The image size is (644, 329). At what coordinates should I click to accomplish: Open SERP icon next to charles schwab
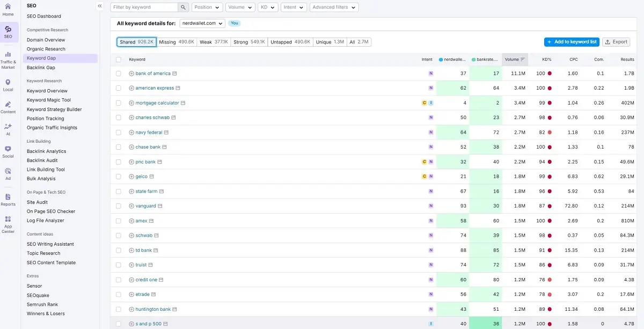tap(174, 118)
